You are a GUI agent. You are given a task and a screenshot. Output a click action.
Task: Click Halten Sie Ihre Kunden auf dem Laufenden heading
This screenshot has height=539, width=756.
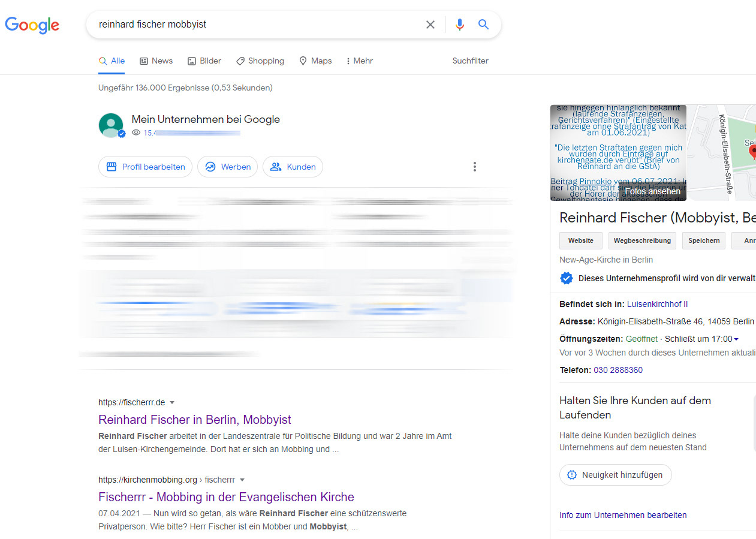635,408
